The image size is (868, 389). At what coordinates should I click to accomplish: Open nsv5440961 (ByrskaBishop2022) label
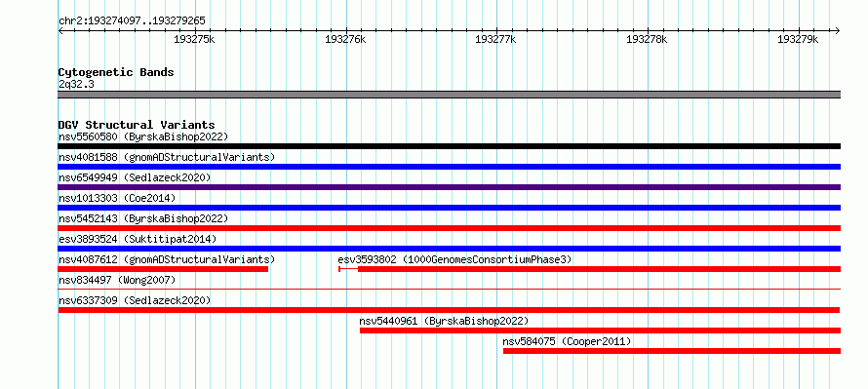point(444,321)
